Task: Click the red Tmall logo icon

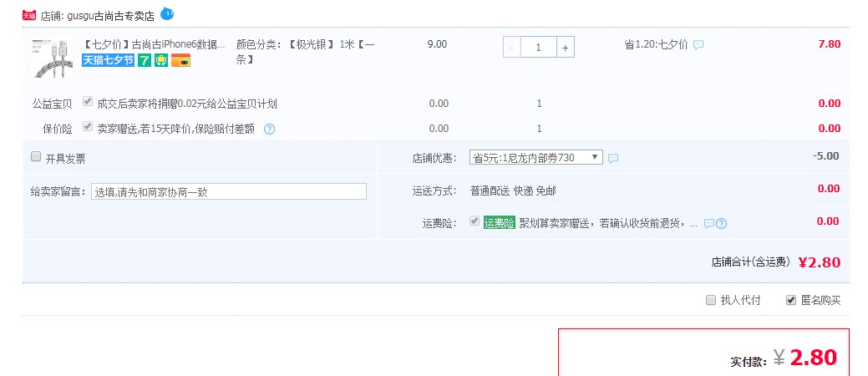Action: point(29,15)
